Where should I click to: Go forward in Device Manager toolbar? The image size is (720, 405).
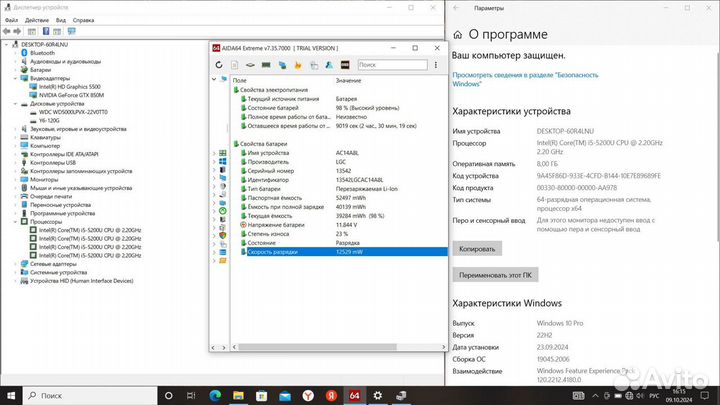[x=17, y=31]
